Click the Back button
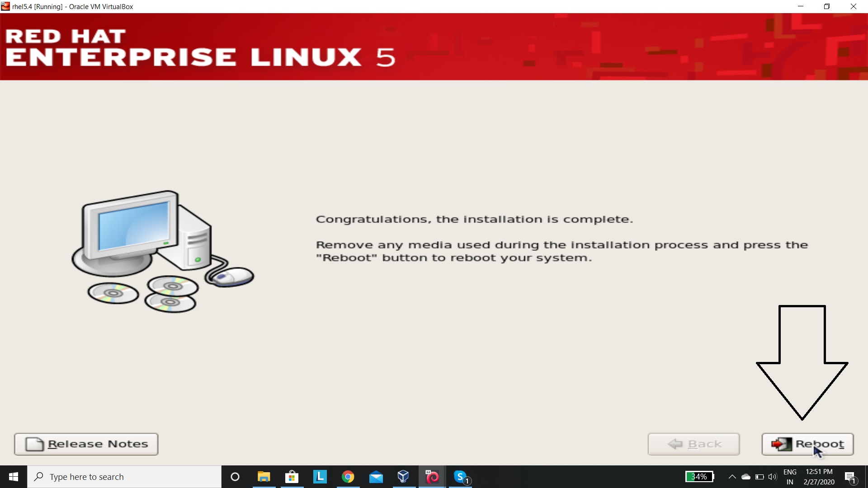Viewport: 868px width, 488px height. (x=693, y=444)
